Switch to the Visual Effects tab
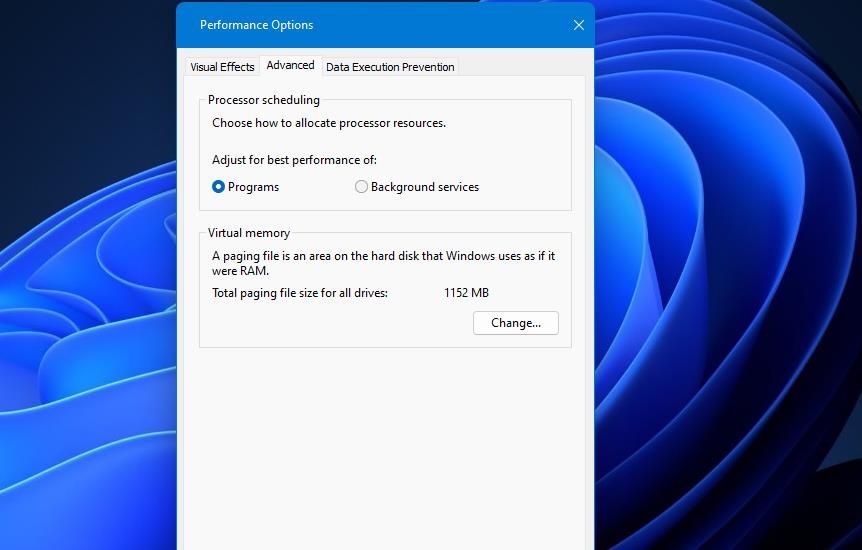862x550 pixels. coord(222,67)
